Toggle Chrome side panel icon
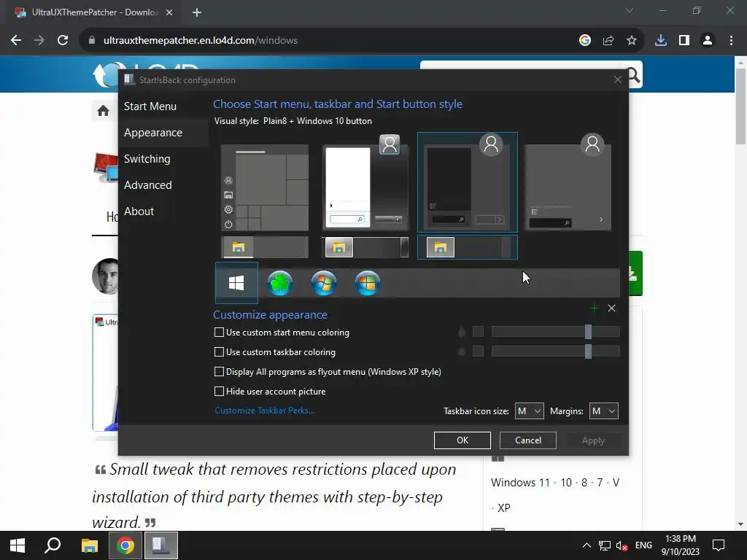This screenshot has height=560, width=747. (x=684, y=41)
